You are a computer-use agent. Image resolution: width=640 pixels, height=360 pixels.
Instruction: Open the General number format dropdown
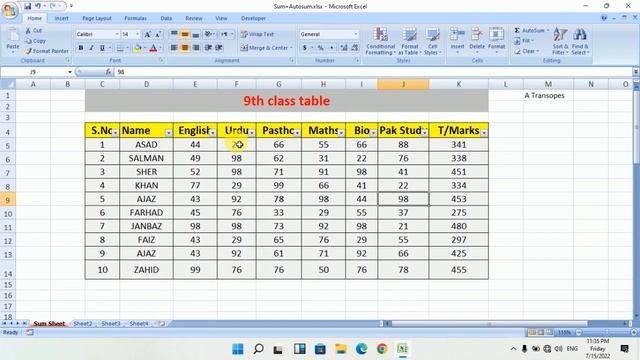coord(356,34)
